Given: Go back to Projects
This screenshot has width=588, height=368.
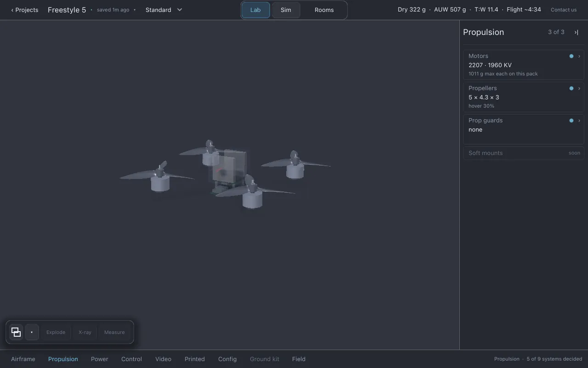Looking at the screenshot, I should coord(25,10).
